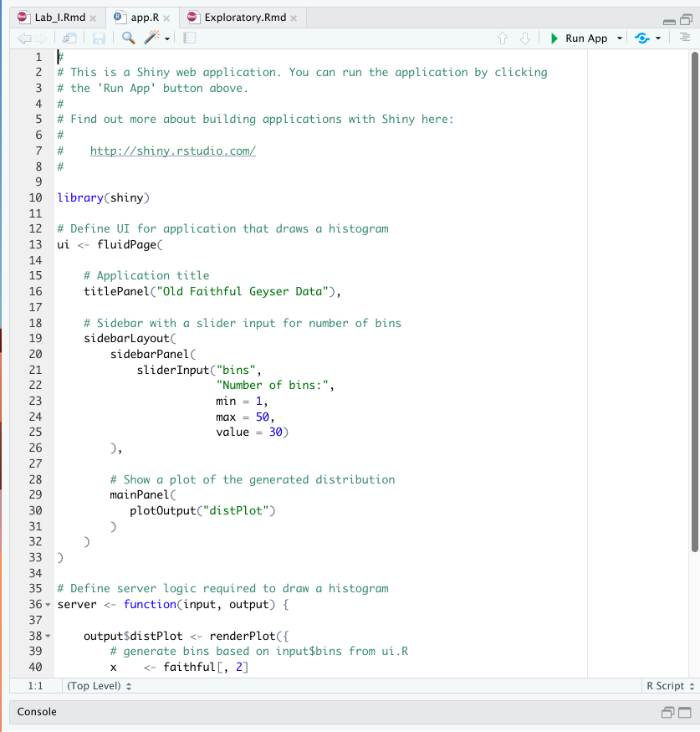Screen dimensions: 700x732
Task: Open the Run App options dropdown arrow
Action: click(x=619, y=38)
